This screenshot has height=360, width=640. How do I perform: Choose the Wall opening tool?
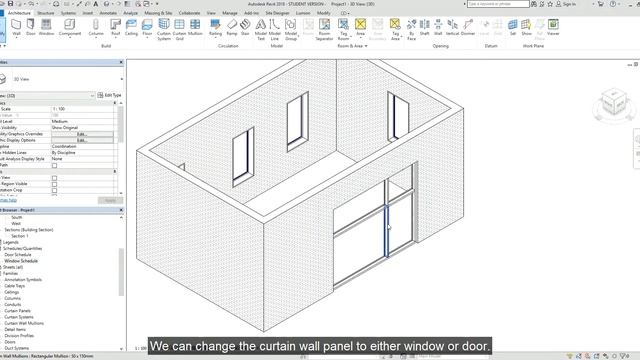[x=438, y=28]
